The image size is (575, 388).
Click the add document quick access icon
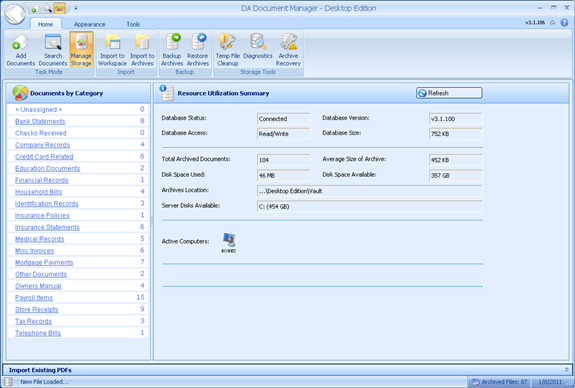click(x=35, y=8)
